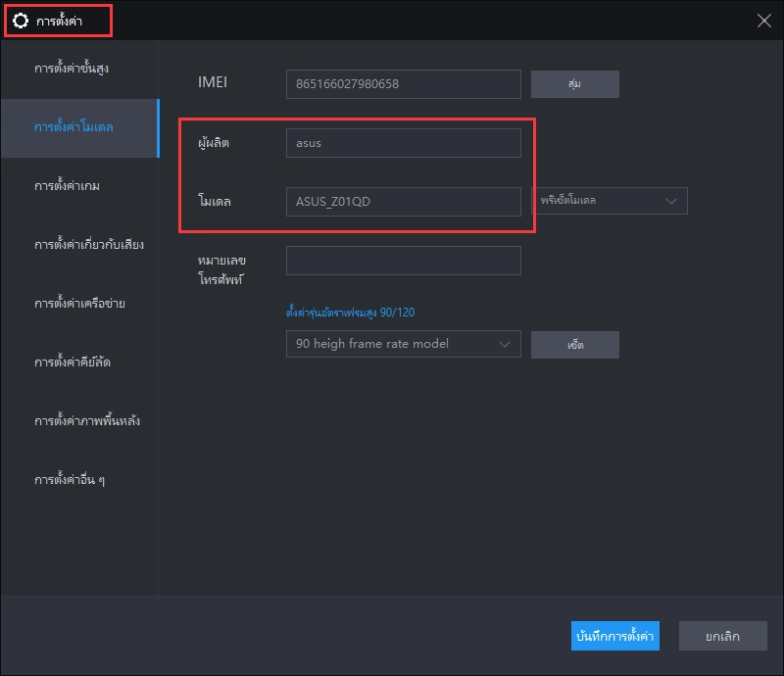This screenshot has height=676, width=784.
Task: Go to การตั้งค่าเครือข่าย network settings tab
Action: [79, 303]
